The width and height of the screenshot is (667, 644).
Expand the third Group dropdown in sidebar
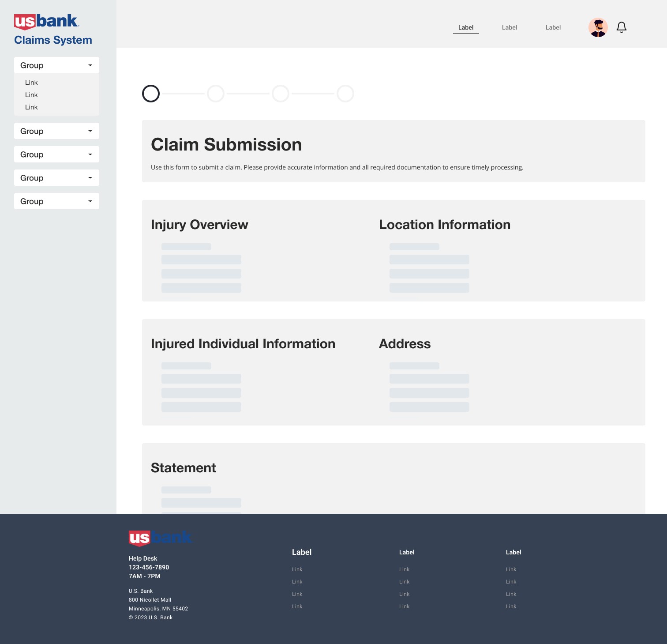(x=56, y=154)
